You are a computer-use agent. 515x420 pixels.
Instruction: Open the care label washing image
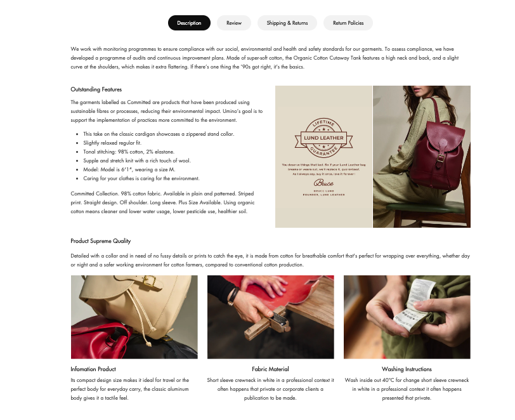point(407,317)
